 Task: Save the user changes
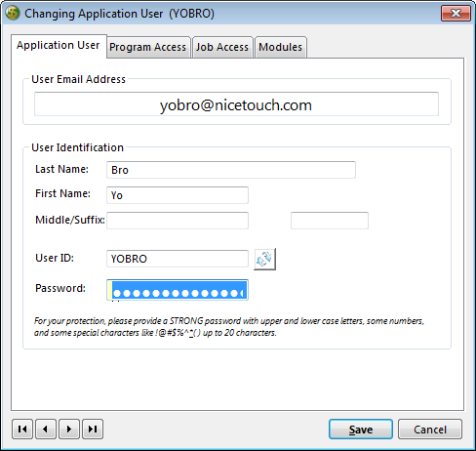pos(361,430)
